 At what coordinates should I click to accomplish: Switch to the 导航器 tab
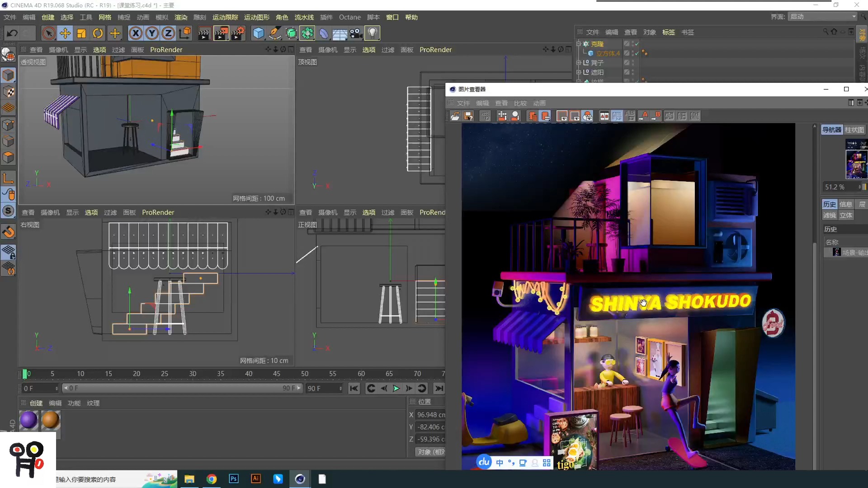(x=832, y=130)
